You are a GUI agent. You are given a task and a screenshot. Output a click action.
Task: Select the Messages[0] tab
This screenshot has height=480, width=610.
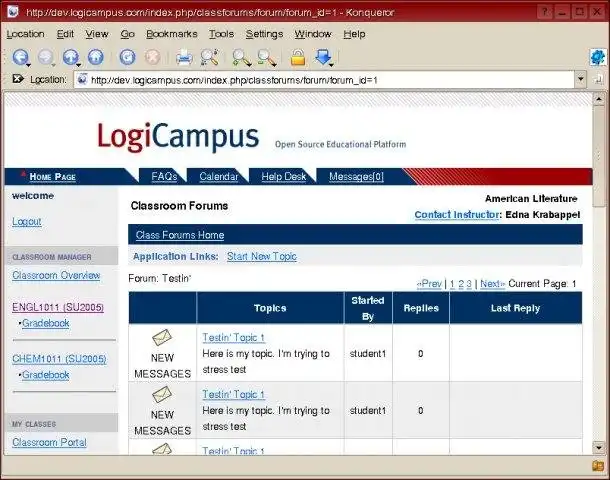coord(356,177)
